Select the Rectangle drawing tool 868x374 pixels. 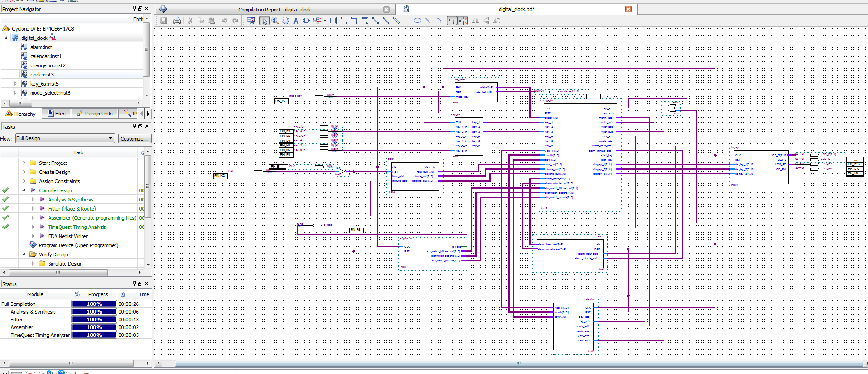pos(407,21)
